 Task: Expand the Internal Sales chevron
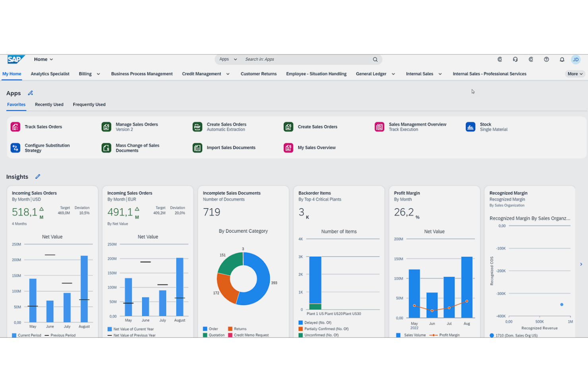(x=440, y=74)
